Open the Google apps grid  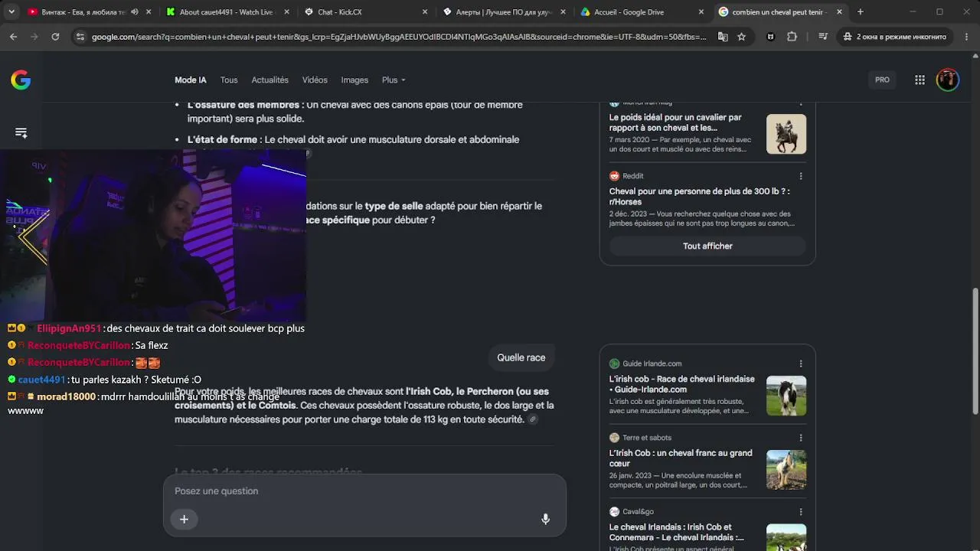[x=920, y=80]
